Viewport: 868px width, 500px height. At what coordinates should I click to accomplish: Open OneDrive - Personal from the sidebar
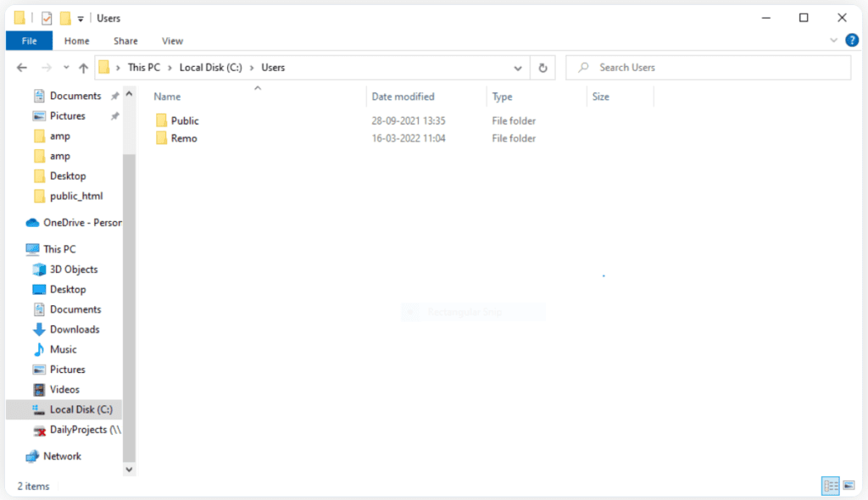(80, 222)
